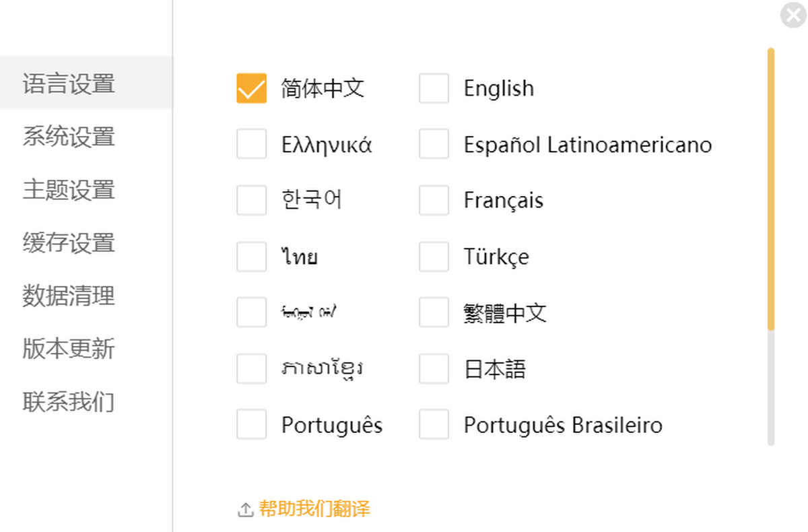808x532 pixels.
Task: Tick the 日本語 language checkbox
Action: (434, 369)
